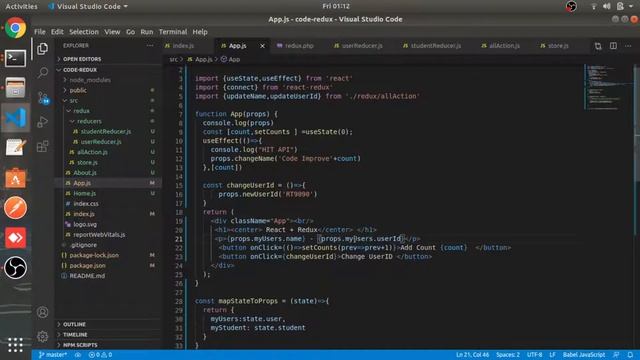Expand the Timeline section
640x360 pixels.
(75, 334)
